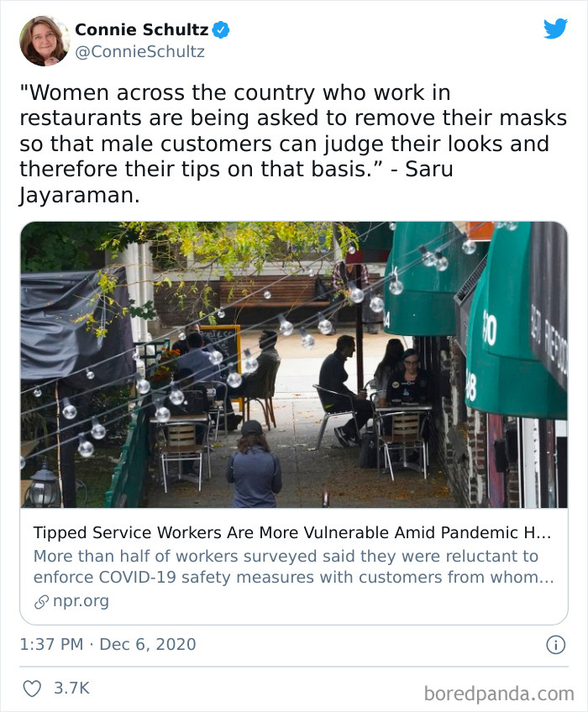The image size is (588, 712).
Task: Open the tweet info icon
Action: [555, 645]
